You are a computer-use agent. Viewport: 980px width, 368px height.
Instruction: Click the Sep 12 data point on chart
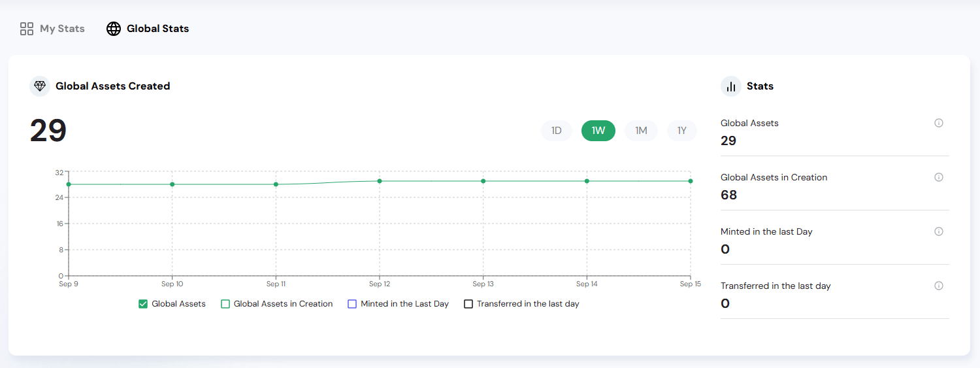tap(380, 181)
